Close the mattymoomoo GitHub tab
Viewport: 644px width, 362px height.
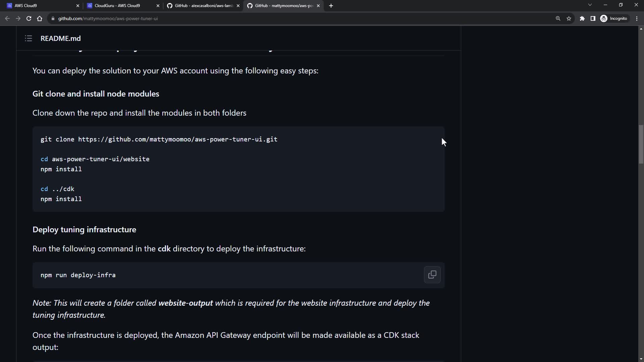[318, 6]
